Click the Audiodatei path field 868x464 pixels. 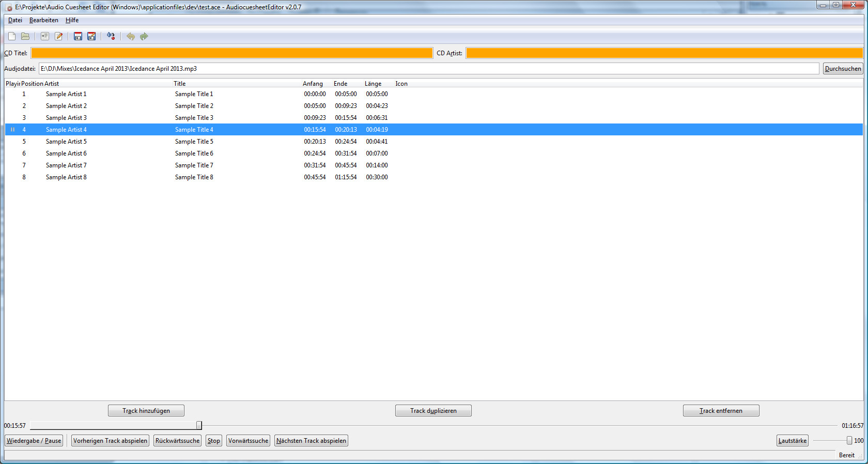tap(429, 69)
